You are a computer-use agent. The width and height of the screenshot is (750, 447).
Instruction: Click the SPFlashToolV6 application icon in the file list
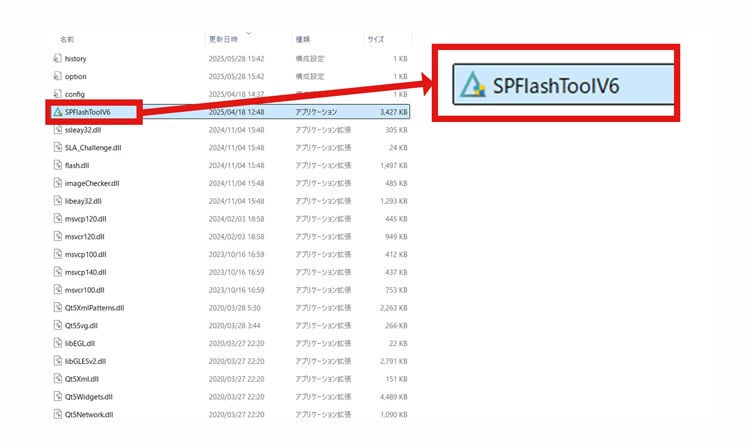click(57, 112)
